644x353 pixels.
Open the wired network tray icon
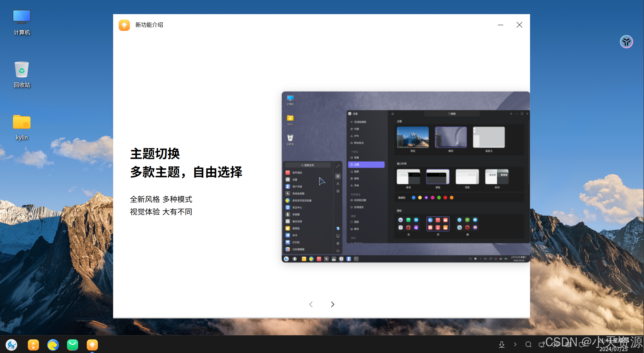(542, 345)
